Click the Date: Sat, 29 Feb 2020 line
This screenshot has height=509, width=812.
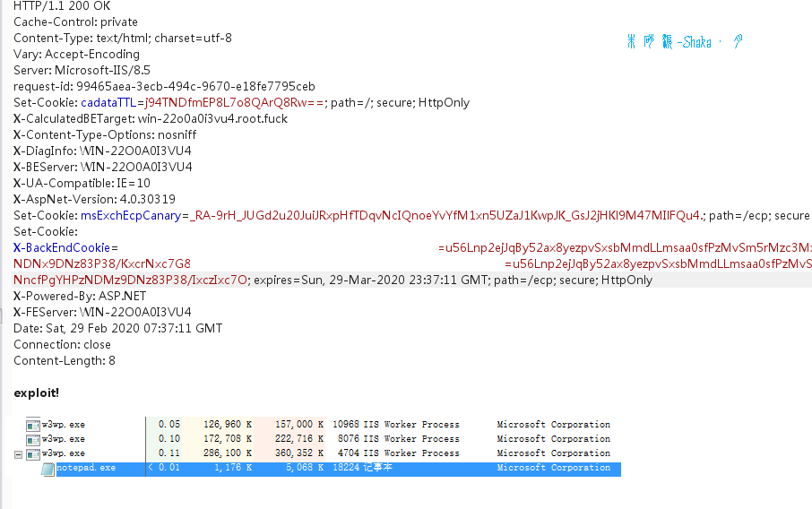(x=118, y=328)
